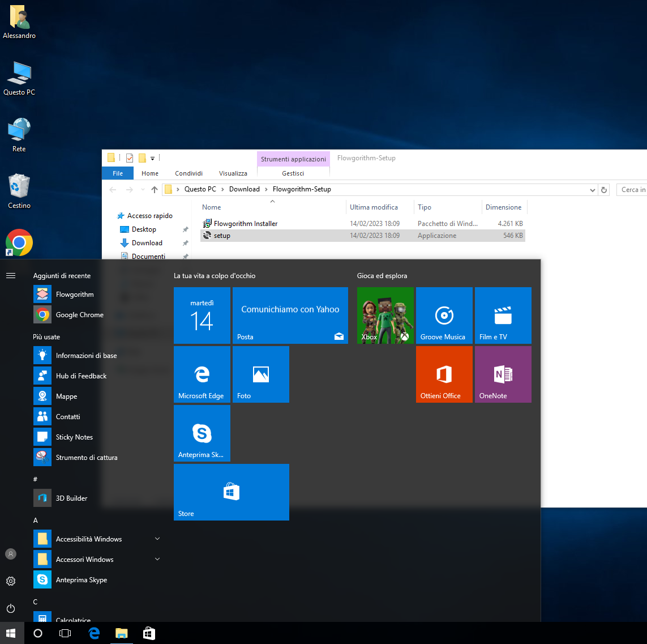Select the Flowgorithm Installer file

coord(246,224)
